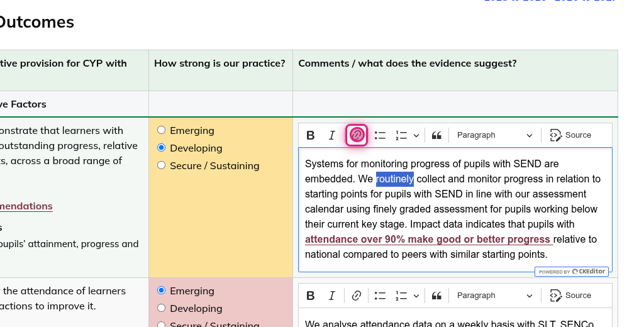Switch first editor to Source view

coord(571,135)
